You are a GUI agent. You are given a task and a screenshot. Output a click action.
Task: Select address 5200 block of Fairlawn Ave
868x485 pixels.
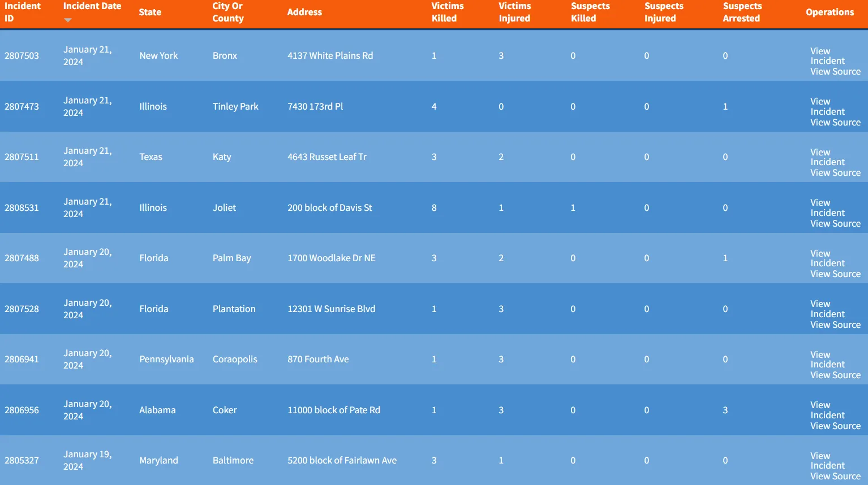click(x=342, y=460)
